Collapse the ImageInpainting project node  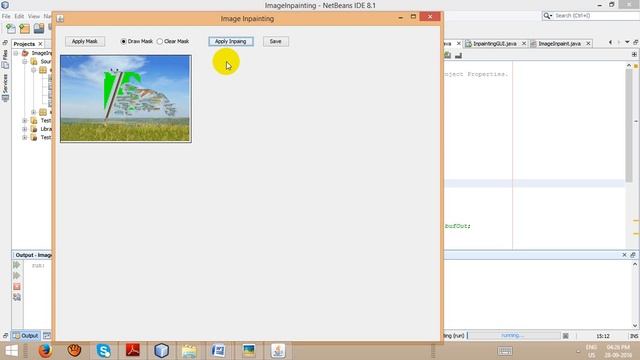coord(16,53)
